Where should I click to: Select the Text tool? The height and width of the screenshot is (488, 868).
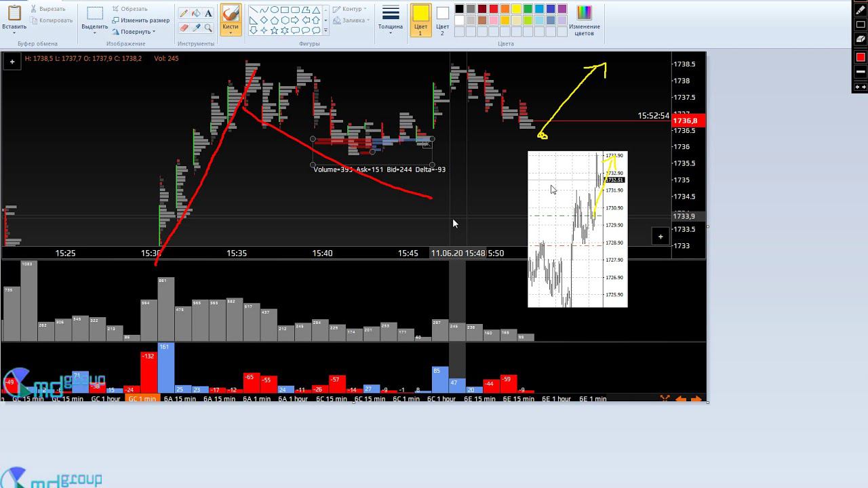point(208,14)
